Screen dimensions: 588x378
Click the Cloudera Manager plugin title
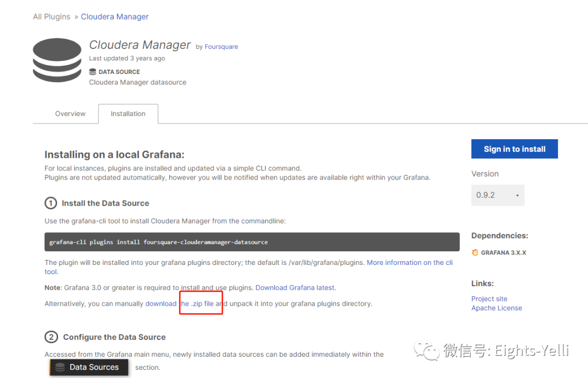tap(140, 45)
